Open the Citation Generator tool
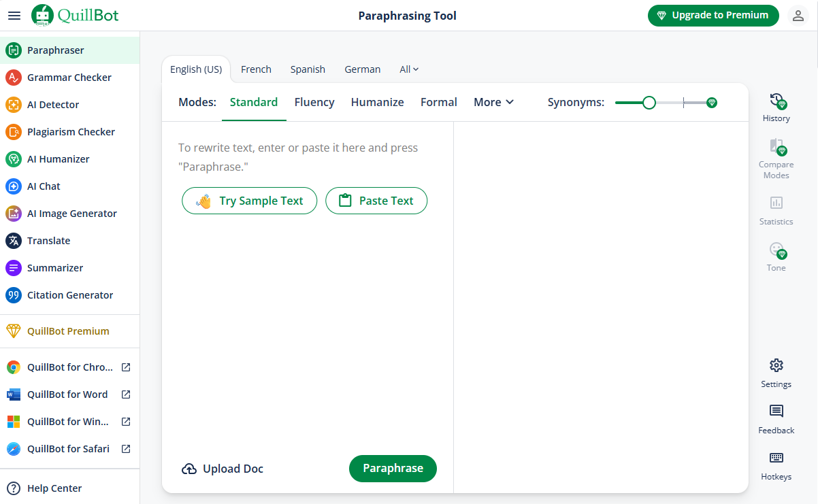Image resolution: width=818 pixels, height=504 pixels. [x=70, y=295]
